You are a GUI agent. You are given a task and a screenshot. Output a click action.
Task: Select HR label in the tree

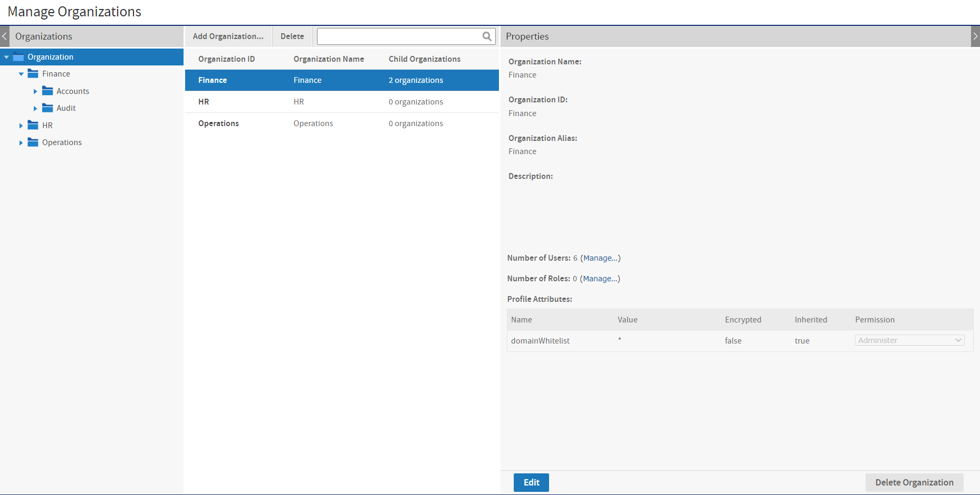click(47, 126)
